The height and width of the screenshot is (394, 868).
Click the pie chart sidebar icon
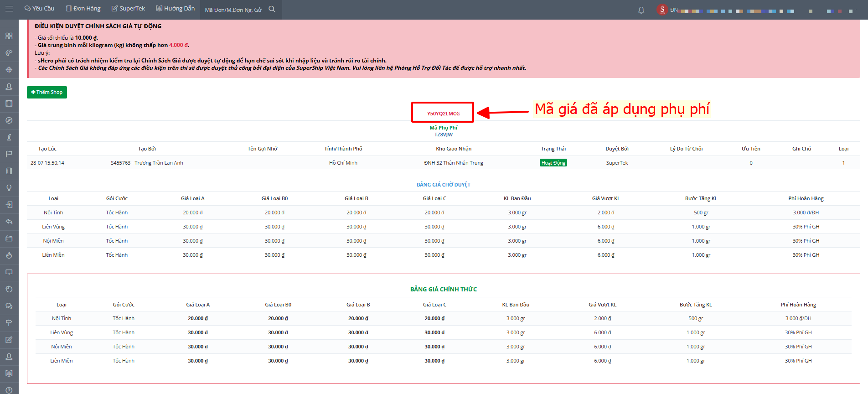coord(9,289)
